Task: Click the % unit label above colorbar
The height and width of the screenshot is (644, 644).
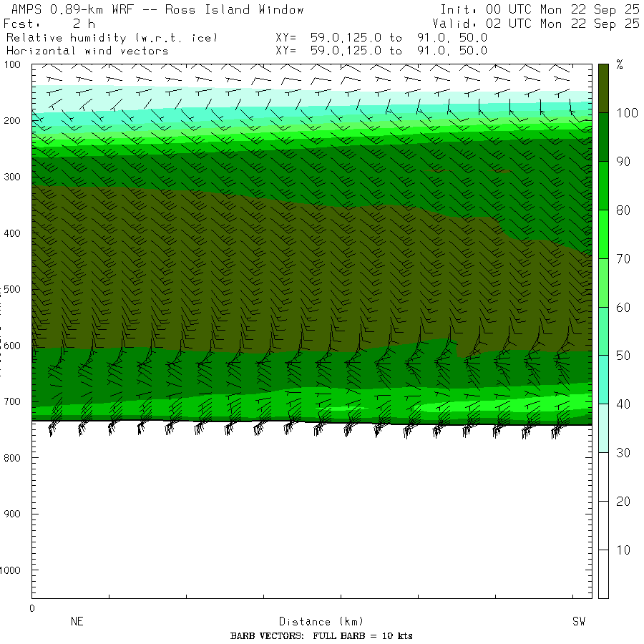Action: pyautogui.click(x=620, y=64)
